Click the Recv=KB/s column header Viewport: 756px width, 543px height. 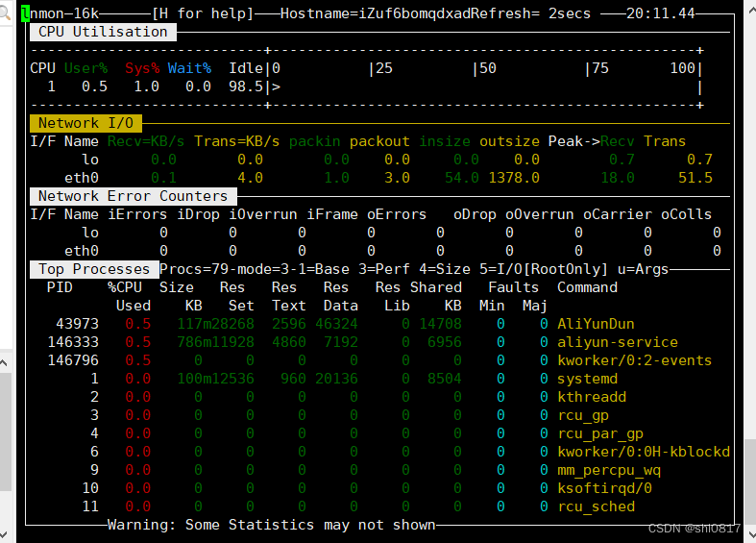click(146, 141)
